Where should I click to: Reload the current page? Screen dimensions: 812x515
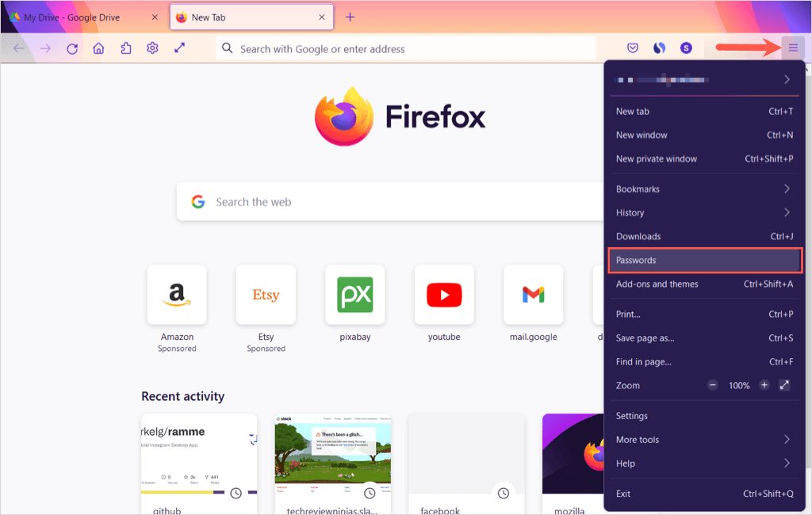[72, 48]
